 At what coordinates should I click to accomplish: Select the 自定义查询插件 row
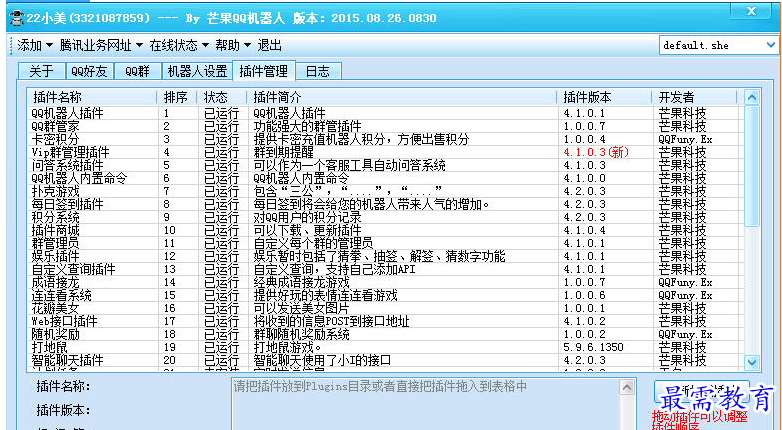pyautogui.click(x=383, y=269)
